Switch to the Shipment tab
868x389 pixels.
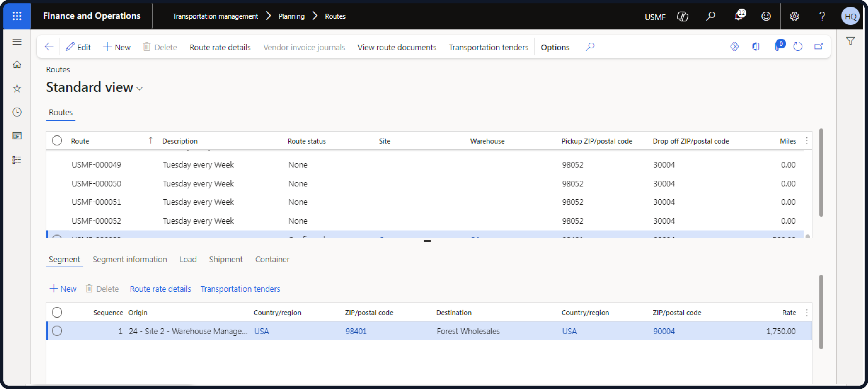click(225, 259)
